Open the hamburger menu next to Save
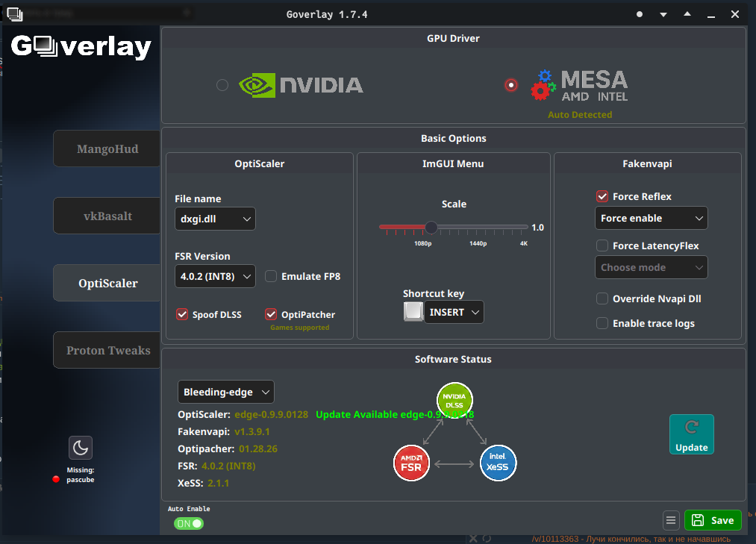The height and width of the screenshot is (544, 756). 671,520
